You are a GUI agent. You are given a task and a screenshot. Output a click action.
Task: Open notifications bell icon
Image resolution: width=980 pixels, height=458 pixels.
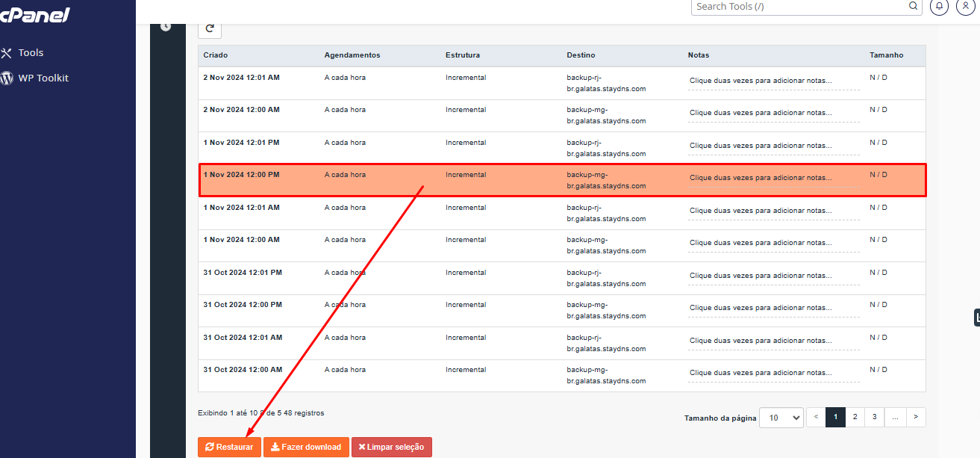pyautogui.click(x=939, y=6)
